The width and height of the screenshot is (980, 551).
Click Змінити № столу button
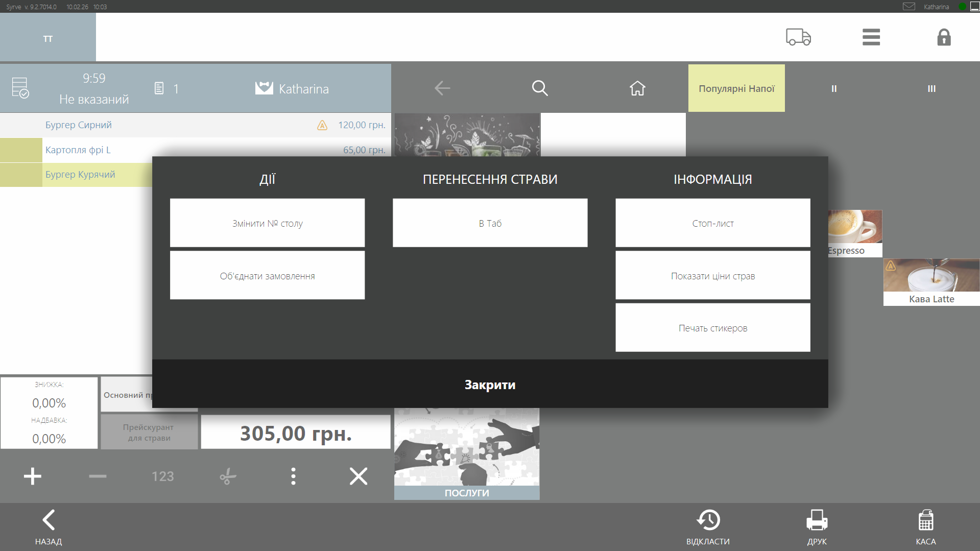point(267,223)
